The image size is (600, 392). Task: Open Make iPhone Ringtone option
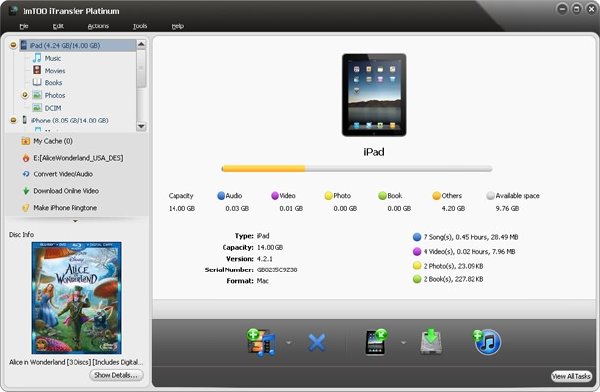[65, 208]
